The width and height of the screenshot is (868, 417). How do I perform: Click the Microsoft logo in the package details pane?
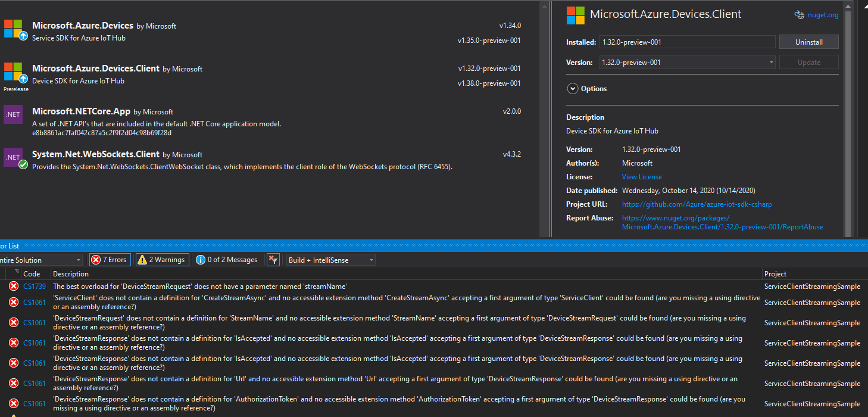574,14
